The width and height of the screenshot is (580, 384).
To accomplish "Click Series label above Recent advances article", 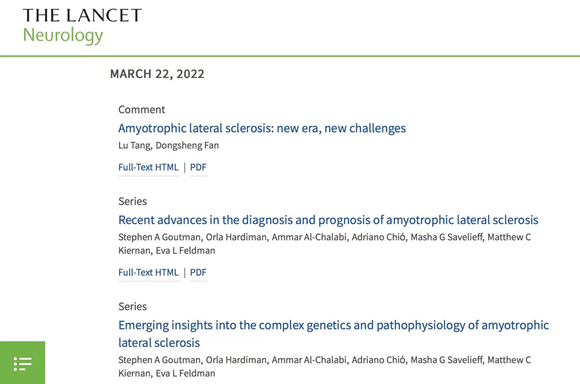I will coord(132,201).
